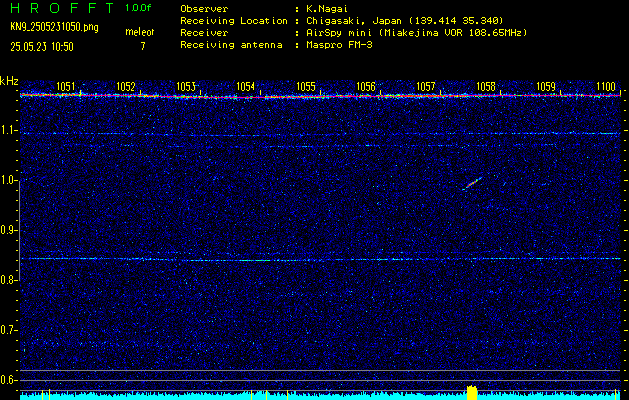
Task: Click the HROFFT title text
Action: click(62, 8)
